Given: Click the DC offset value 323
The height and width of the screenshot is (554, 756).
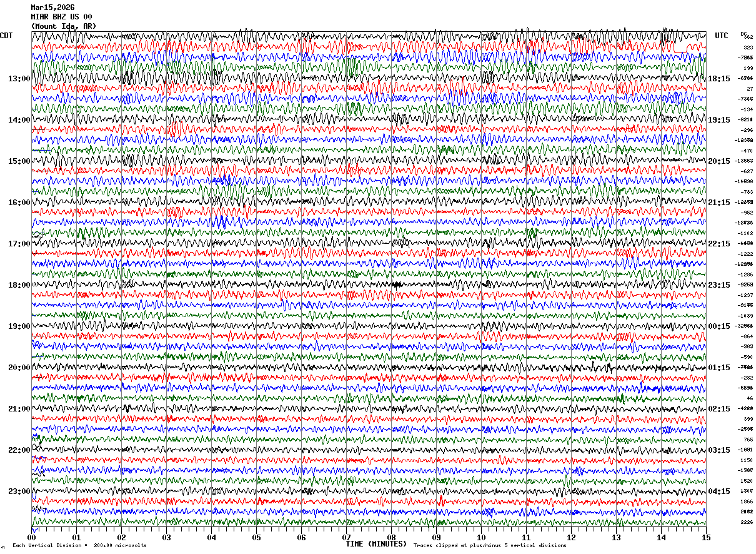Looking at the screenshot, I should [x=748, y=48].
